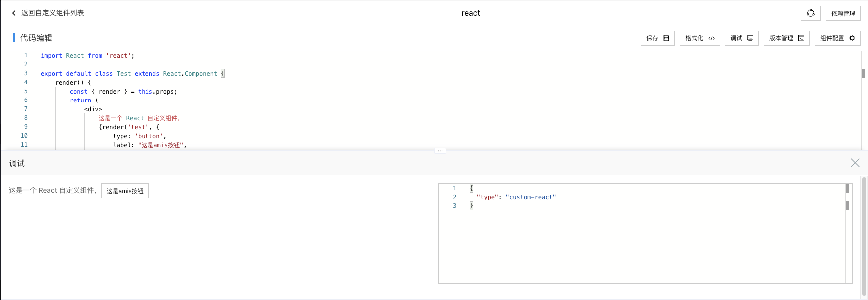Click preview text 这是一个 React 自定义组件
The width and height of the screenshot is (868, 300).
(x=52, y=190)
